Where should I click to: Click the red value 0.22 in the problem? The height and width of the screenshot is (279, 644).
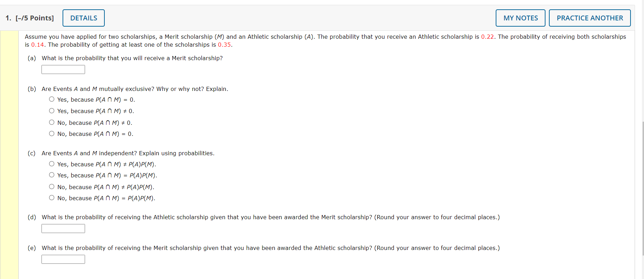click(487, 37)
